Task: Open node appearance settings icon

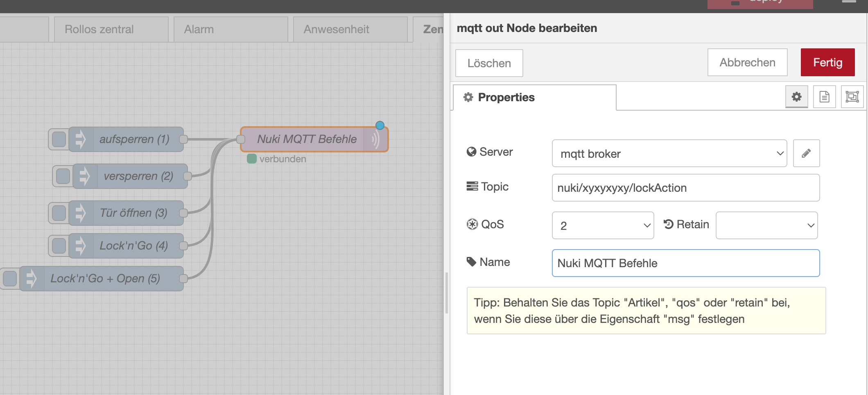Action: (x=852, y=97)
